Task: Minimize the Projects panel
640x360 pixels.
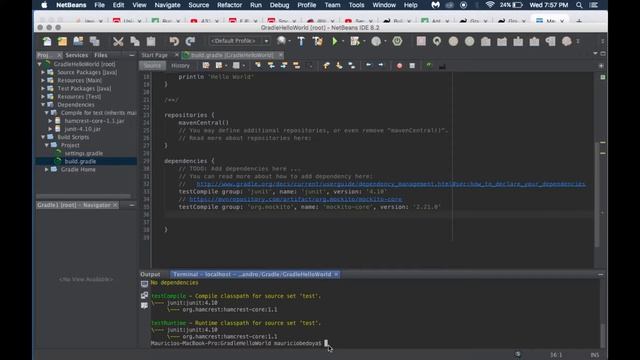Action: click(132, 55)
